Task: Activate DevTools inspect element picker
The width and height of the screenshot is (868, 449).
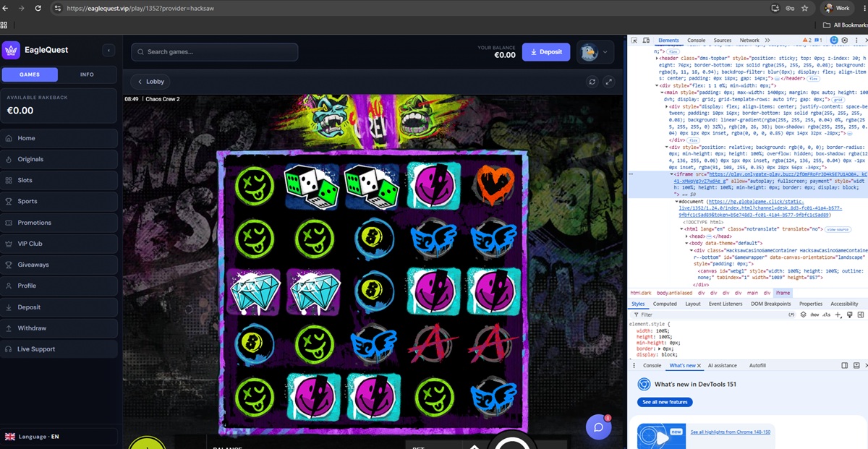Action: 635,40
